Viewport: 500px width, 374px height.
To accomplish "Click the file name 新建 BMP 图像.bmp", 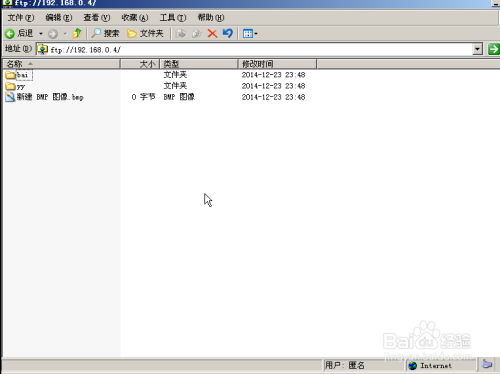I will point(50,97).
